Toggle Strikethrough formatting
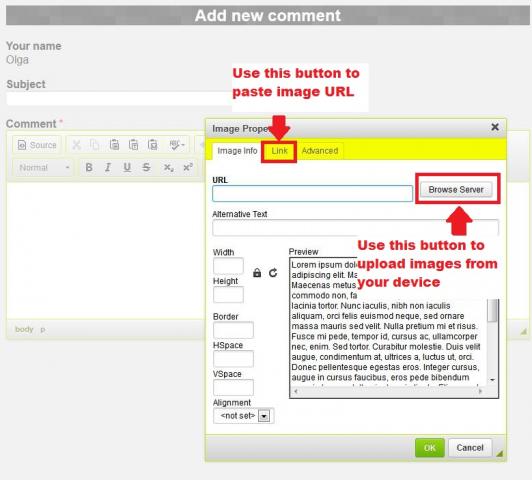Screen dimensions: 532x480 click(146, 168)
